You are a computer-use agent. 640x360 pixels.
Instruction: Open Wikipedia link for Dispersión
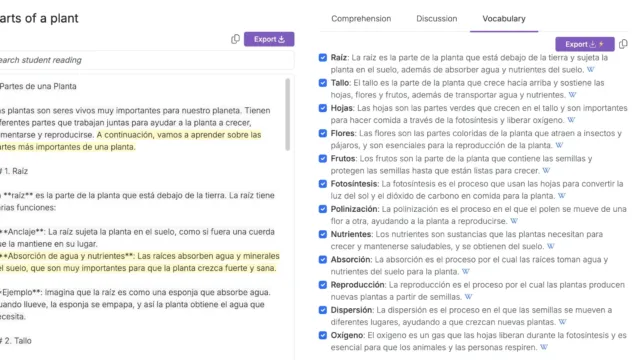click(x=562, y=322)
